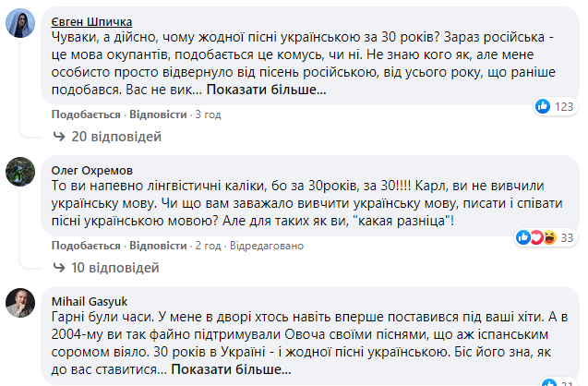
Task: Open the Олег Охремов name link
Action: [x=92, y=170]
